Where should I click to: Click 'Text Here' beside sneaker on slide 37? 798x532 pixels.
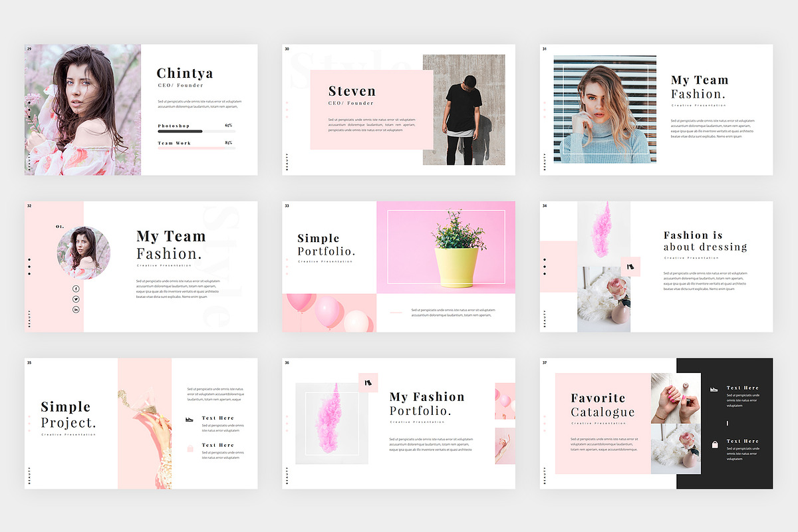point(743,388)
